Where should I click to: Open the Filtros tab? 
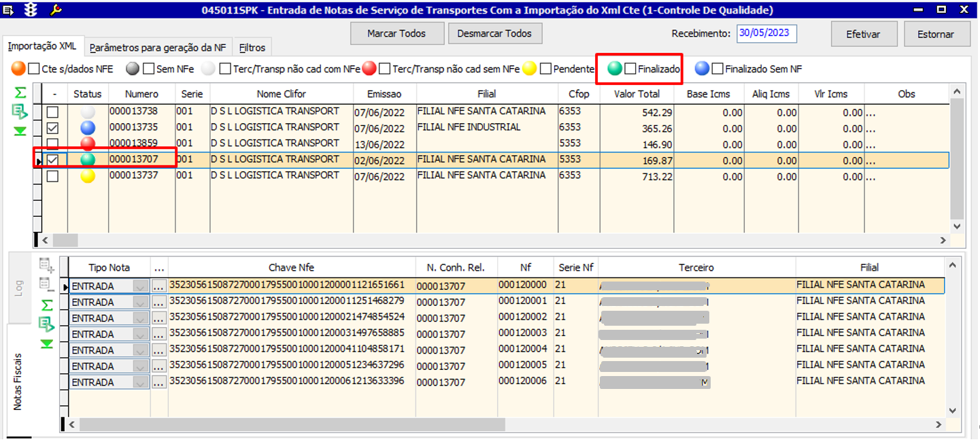[252, 48]
